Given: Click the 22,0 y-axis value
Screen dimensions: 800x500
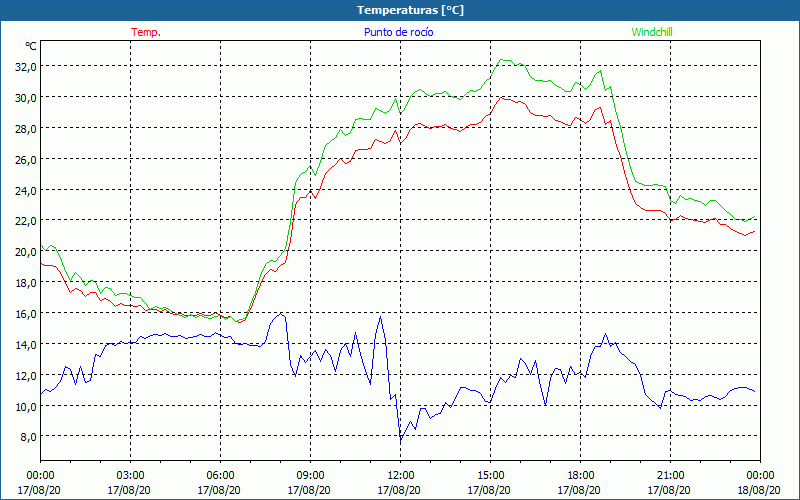Looking at the screenshot, I should click(26, 221).
